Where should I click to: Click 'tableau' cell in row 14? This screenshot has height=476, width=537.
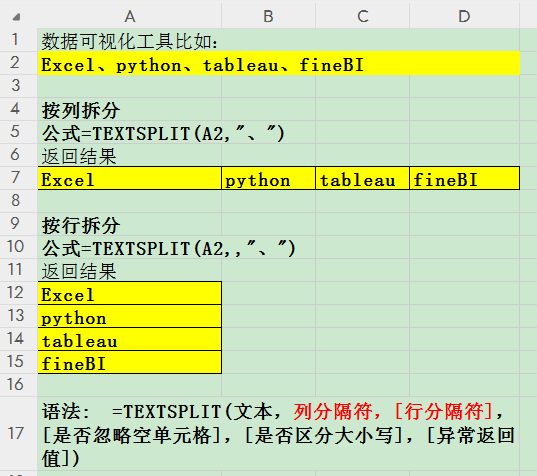(129, 339)
